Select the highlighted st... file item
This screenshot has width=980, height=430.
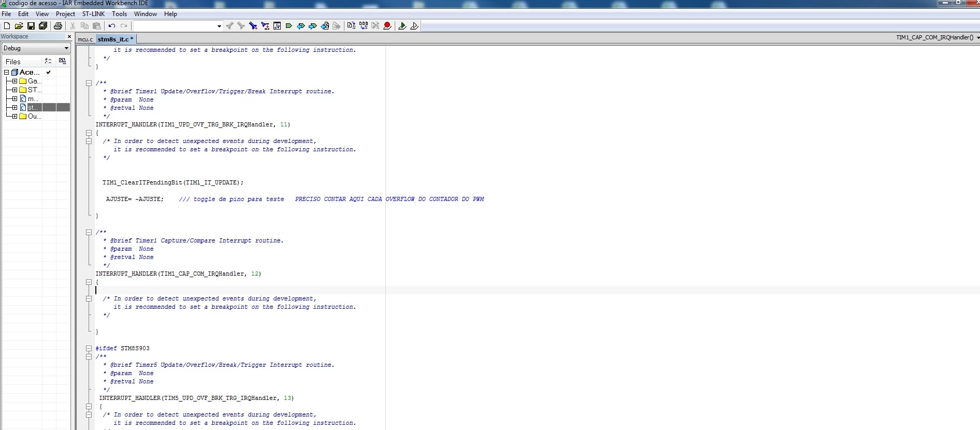click(32, 108)
